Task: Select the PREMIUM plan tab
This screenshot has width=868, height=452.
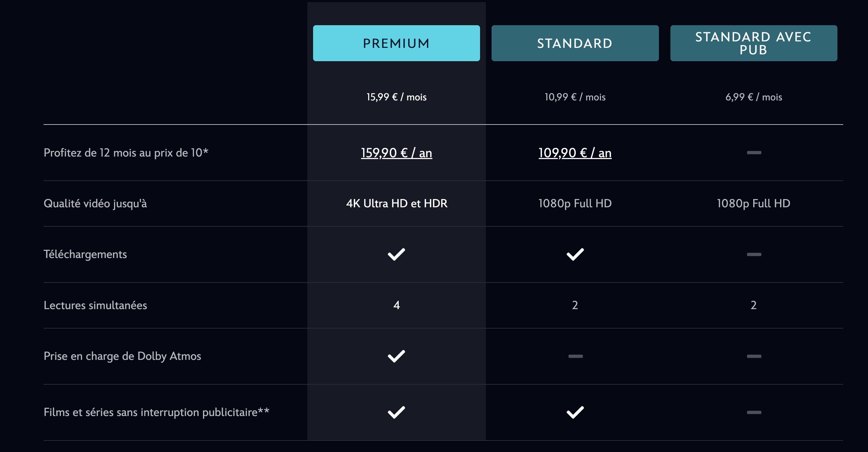Action: tap(396, 43)
